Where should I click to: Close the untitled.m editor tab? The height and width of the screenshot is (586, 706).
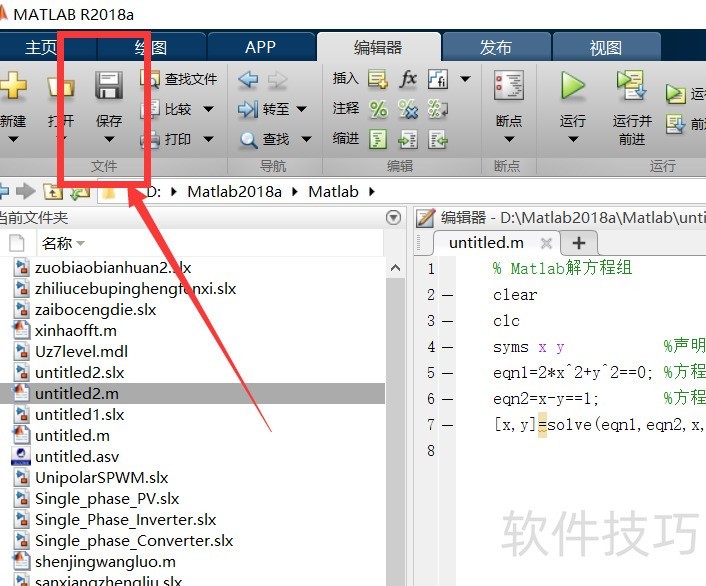point(547,244)
